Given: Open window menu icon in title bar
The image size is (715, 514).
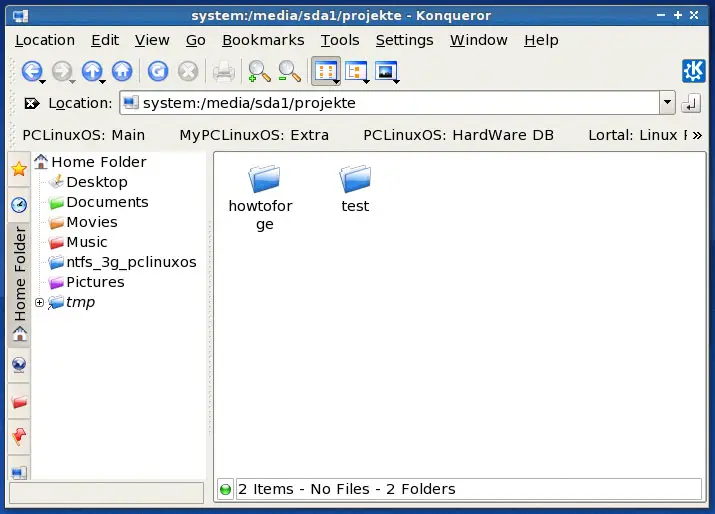Looking at the screenshot, I should coord(21,16).
